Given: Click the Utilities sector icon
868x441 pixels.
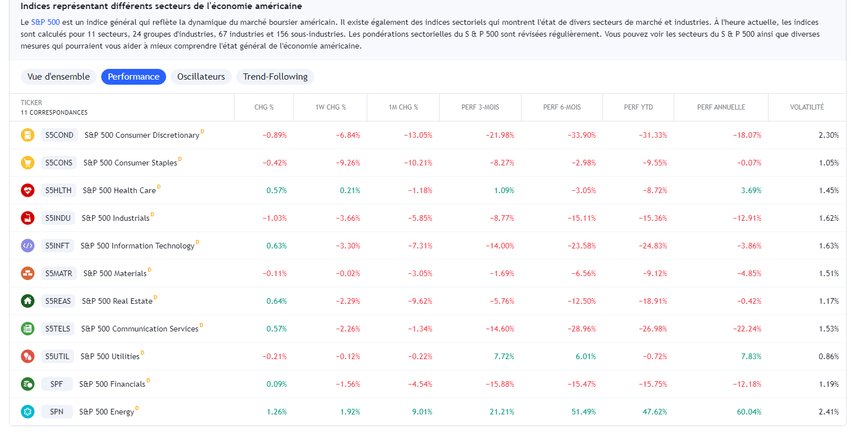Looking at the screenshot, I should tap(28, 356).
